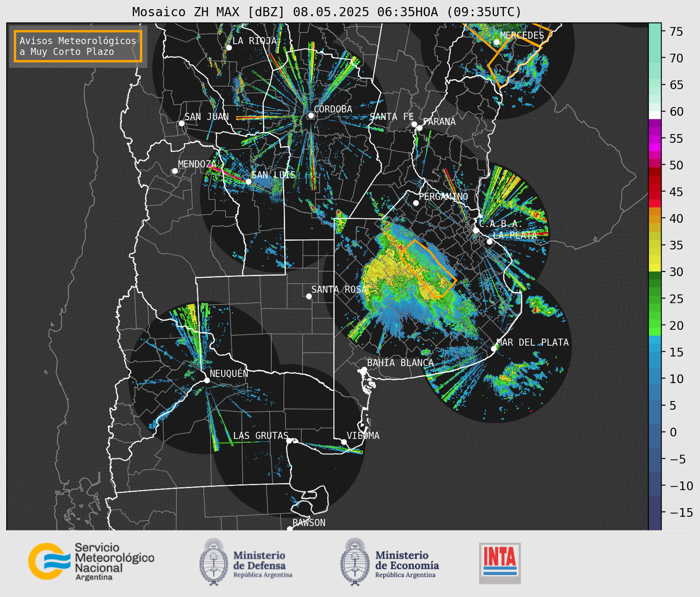
Task: Click the LAS GRUTAS label text
Action: click(x=261, y=436)
